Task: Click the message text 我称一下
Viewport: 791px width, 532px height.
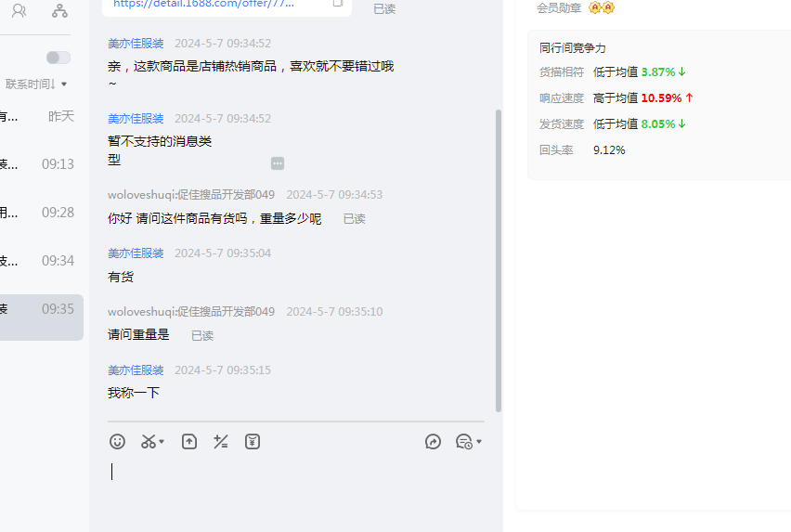Action: (134, 393)
